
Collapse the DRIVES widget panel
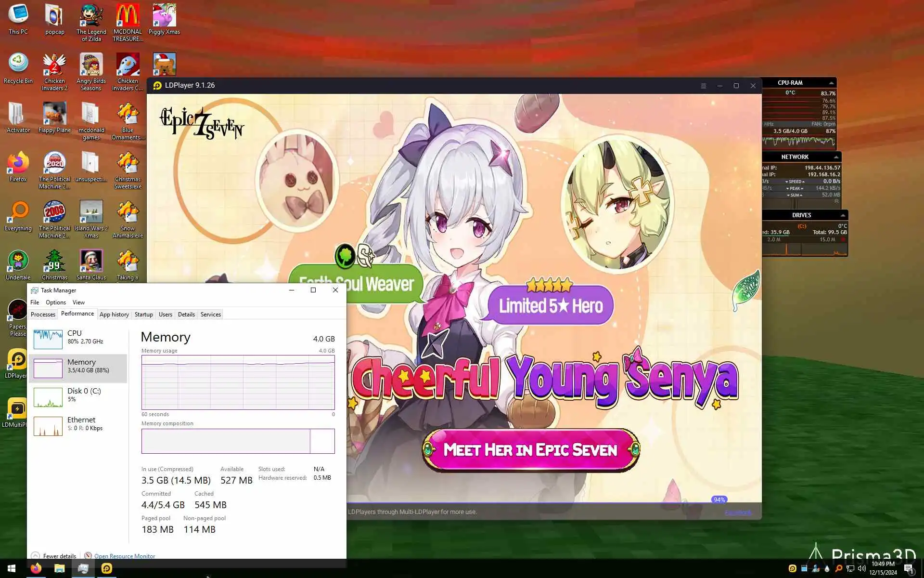843,215
